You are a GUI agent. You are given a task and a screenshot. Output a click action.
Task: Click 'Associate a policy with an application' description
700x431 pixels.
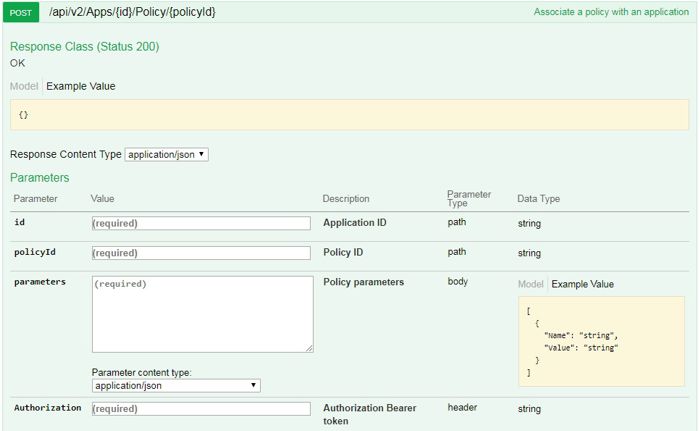pyautogui.click(x=611, y=13)
